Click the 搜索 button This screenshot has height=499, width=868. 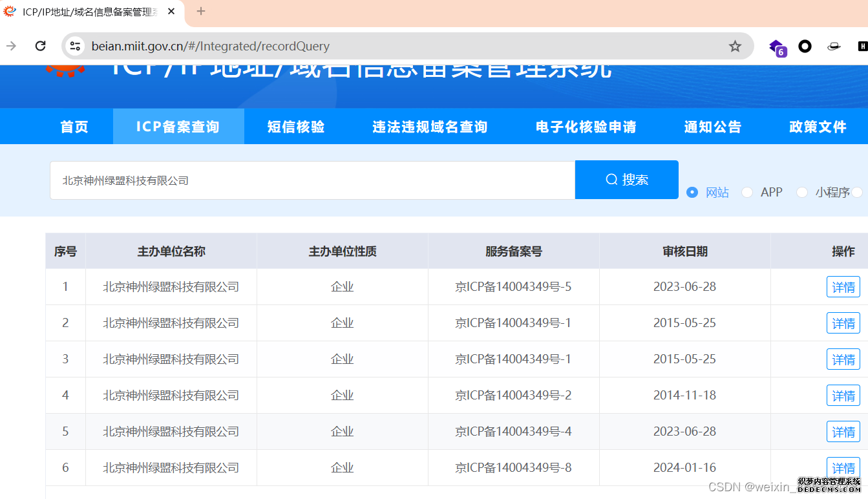626,180
